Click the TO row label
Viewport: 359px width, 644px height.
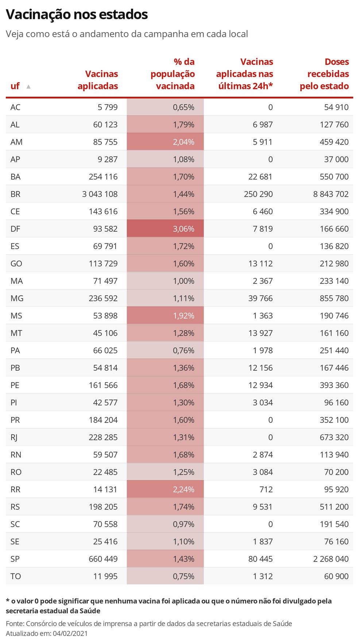(x=16, y=576)
